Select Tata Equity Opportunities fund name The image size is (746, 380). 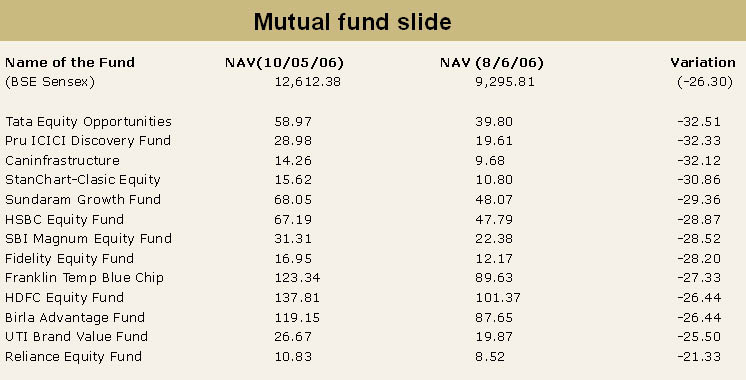click(88, 122)
